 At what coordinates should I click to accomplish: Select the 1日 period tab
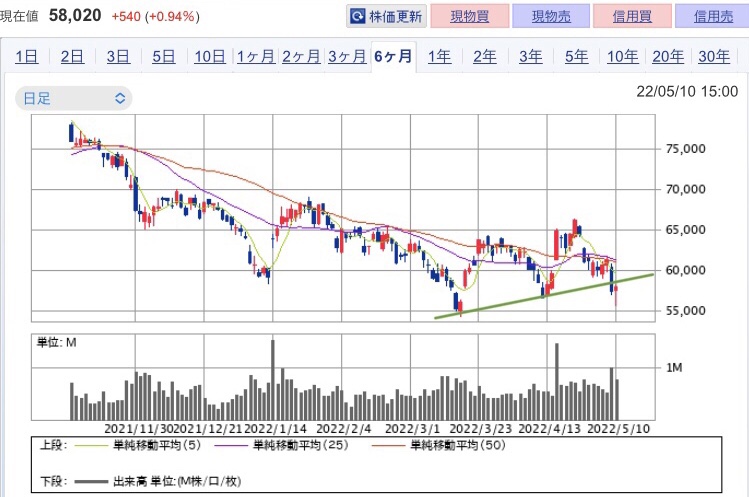(26, 56)
